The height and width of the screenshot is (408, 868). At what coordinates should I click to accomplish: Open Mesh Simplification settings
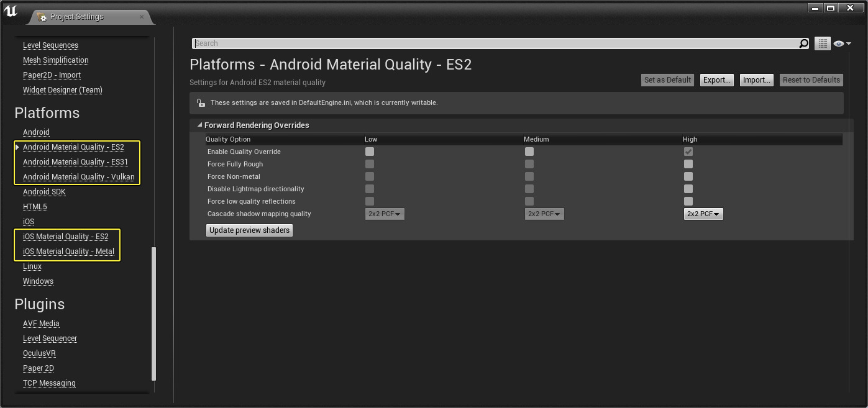tap(56, 60)
